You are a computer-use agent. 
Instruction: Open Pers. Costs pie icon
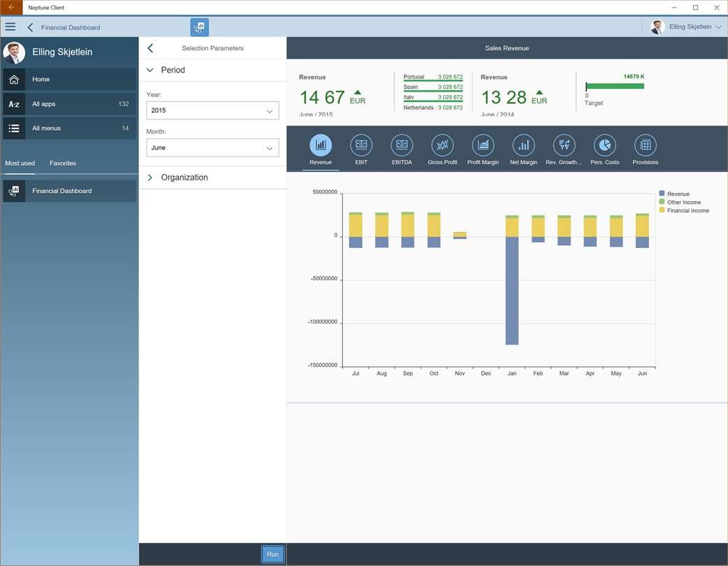point(604,145)
